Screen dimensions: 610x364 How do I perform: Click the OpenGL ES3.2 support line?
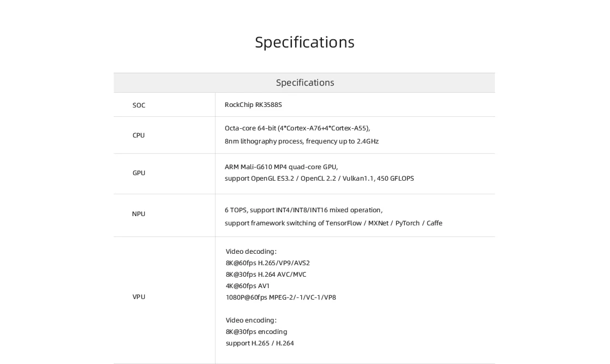tap(319, 178)
